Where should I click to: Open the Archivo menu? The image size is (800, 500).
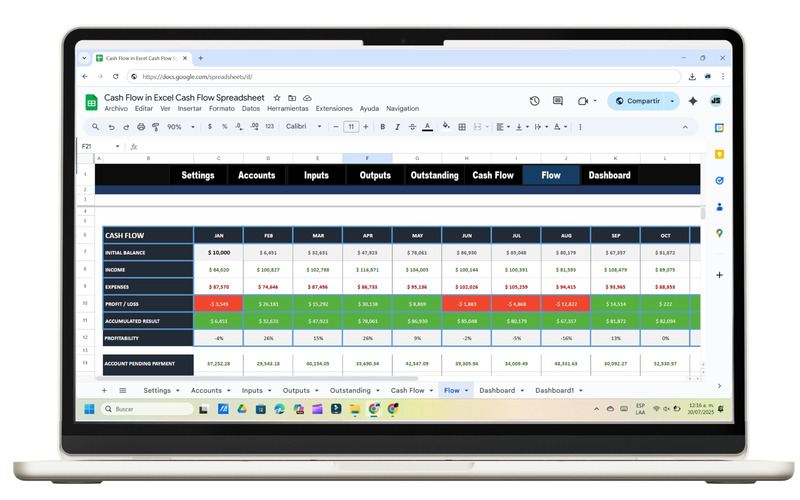tap(116, 109)
